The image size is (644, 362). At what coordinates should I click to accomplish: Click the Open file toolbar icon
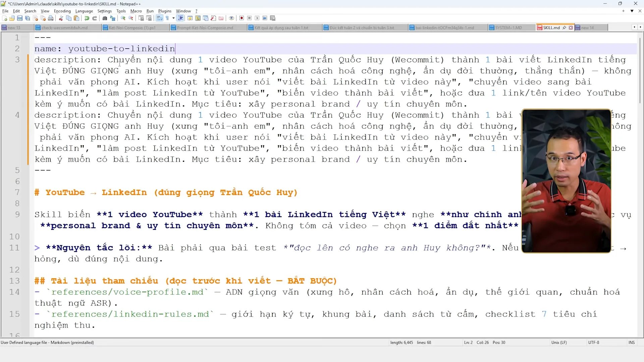(x=12, y=18)
